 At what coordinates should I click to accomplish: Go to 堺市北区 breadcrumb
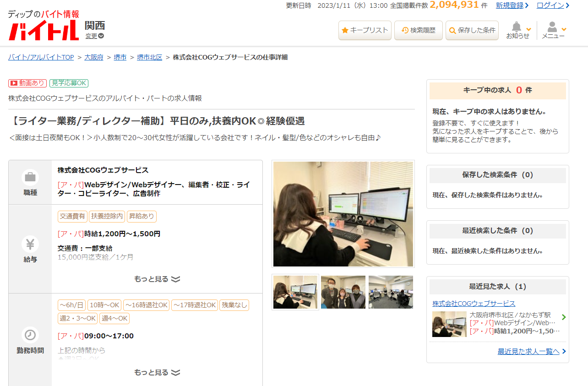point(150,57)
